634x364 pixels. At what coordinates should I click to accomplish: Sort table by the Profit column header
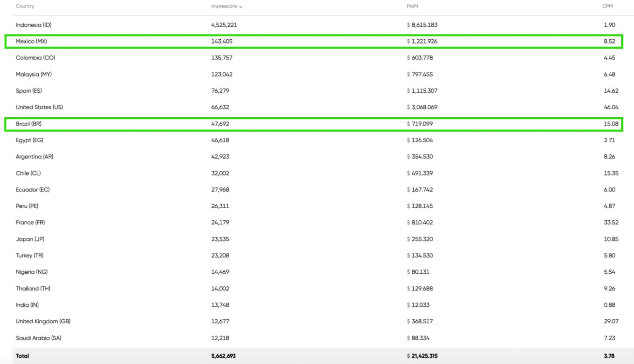click(x=412, y=6)
